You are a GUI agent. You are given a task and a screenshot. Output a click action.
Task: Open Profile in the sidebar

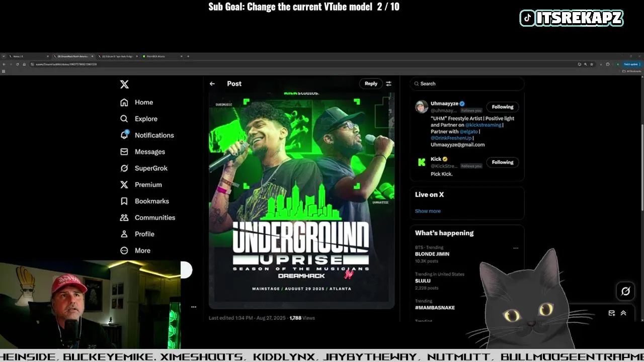coord(137,234)
